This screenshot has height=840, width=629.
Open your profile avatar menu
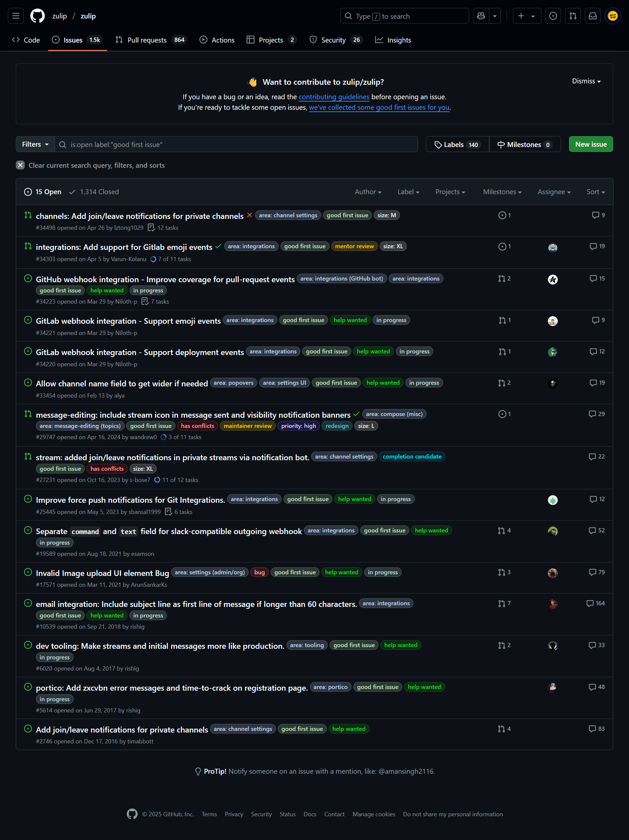613,15
